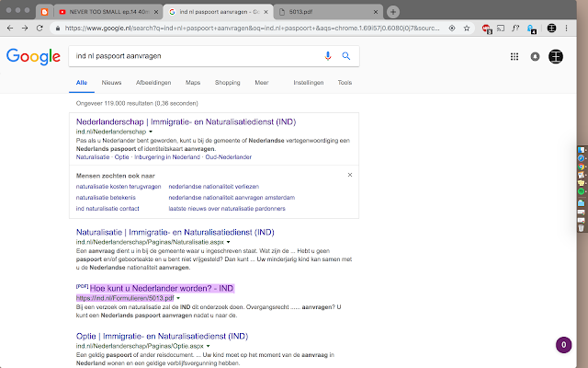
Task: Open the Meer search menu
Action: pyautogui.click(x=261, y=83)
